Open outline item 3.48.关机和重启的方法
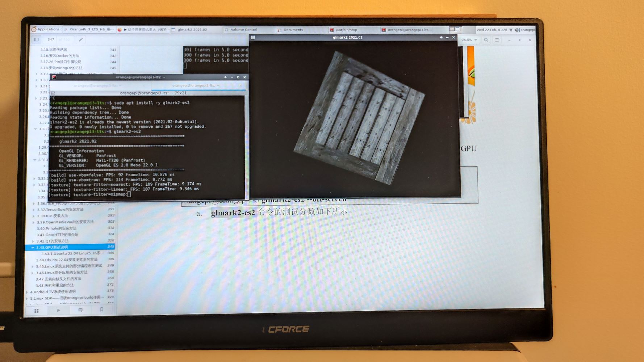644x362 pixels. tap(55, 285)
